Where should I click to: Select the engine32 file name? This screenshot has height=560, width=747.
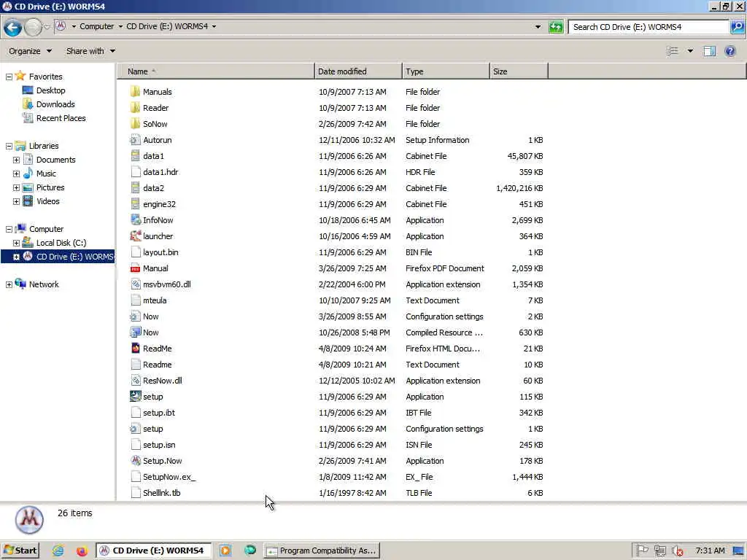coord(159,204)
